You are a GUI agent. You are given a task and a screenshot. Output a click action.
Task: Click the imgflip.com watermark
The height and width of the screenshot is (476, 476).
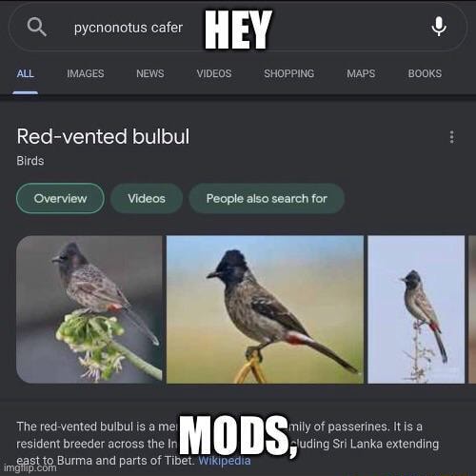[x=30, y=468]
